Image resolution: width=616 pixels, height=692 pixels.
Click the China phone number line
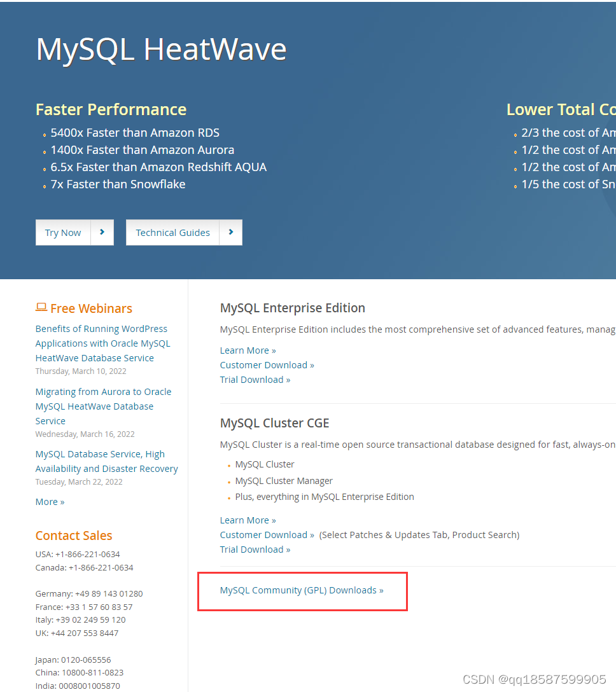coord(80,673)
